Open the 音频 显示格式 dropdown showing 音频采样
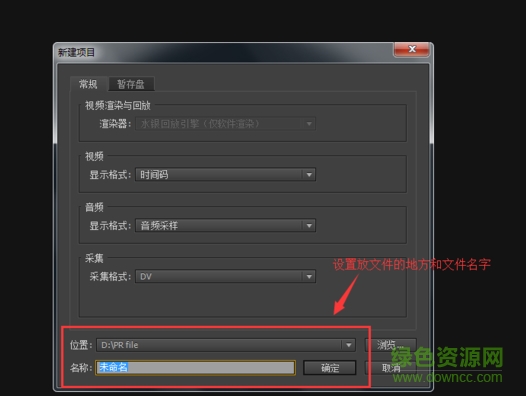This screenshot has width=526, height=396. pos(225,226)
